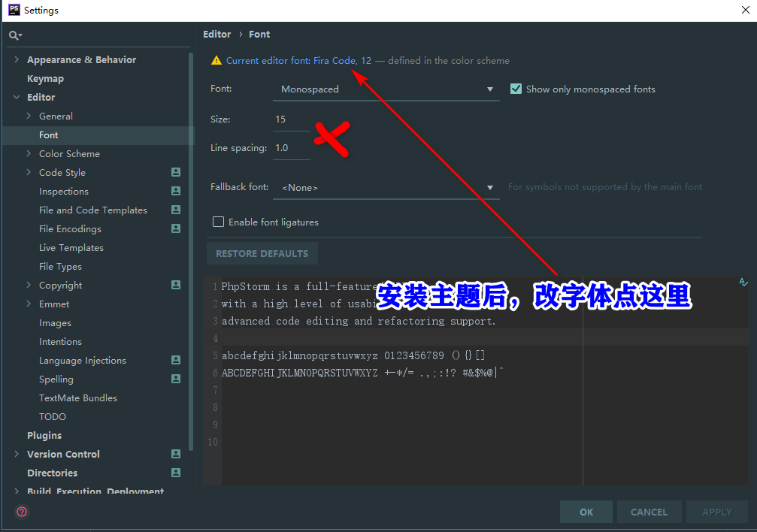Expand Appearance & Behavior section
Image resolution: width=757 pixels, height=532 pixels.
tap(17, 59)
